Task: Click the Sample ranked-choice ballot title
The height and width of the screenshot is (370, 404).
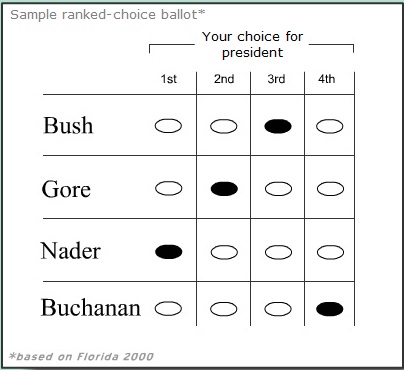Action: 108,15
